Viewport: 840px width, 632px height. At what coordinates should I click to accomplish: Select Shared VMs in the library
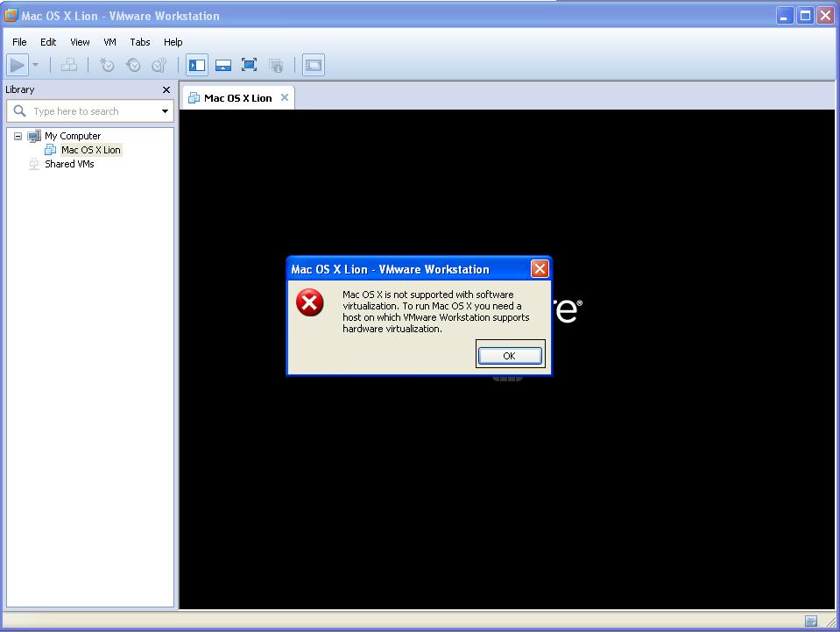[x=69, y=164]
